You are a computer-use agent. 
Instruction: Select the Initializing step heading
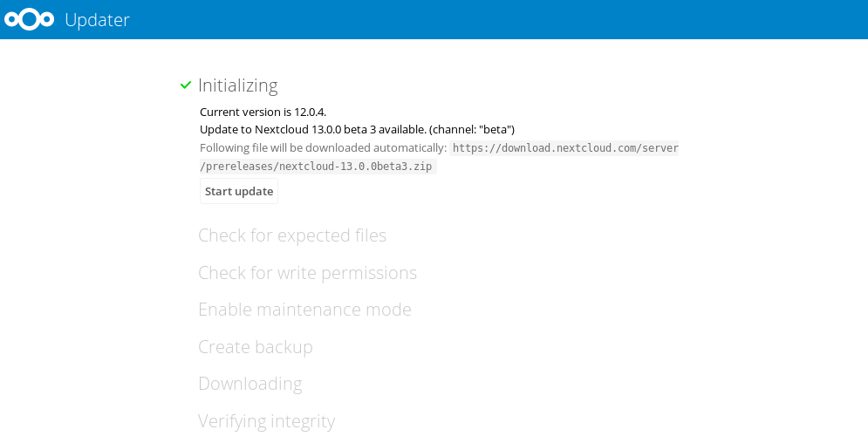pyautogui.click(x=237, y=85)
